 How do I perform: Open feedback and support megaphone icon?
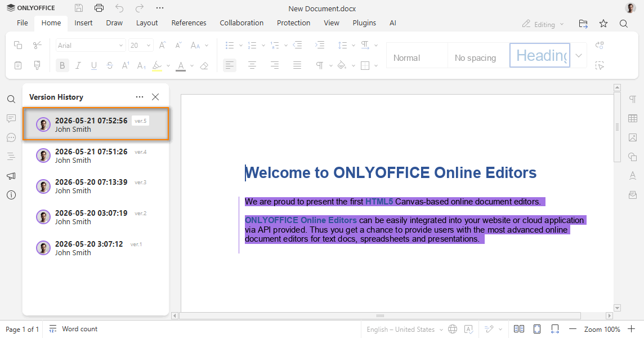click(x=11, y=176)
